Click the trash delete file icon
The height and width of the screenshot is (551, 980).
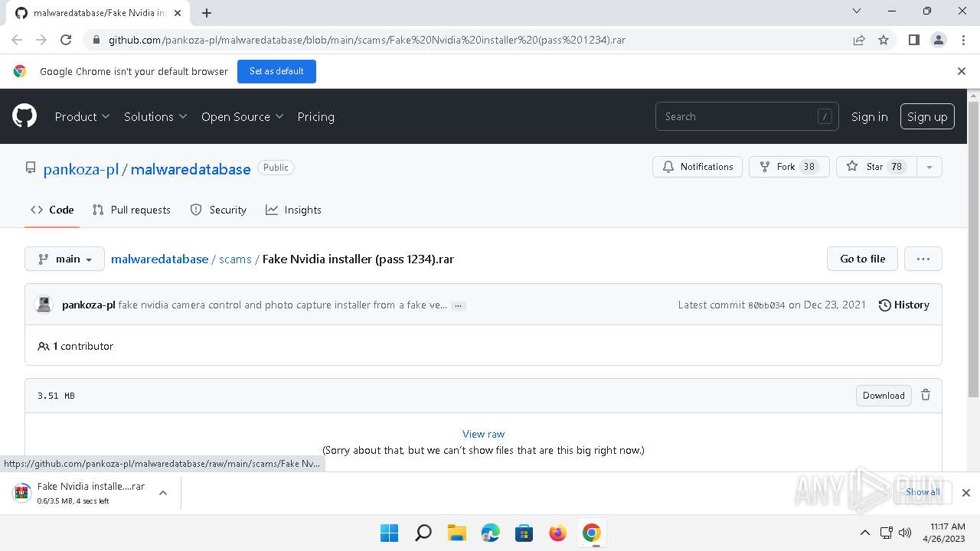click(x=926, y=395)
